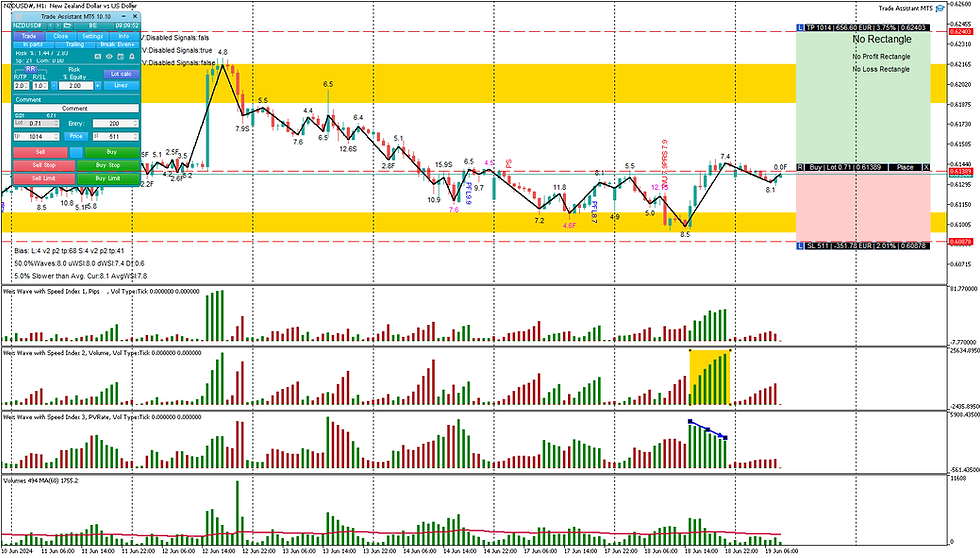Image resolution: width=980 pixels, height=558 pixels.
Task: Select the Trailing tab
Action: 75,44
